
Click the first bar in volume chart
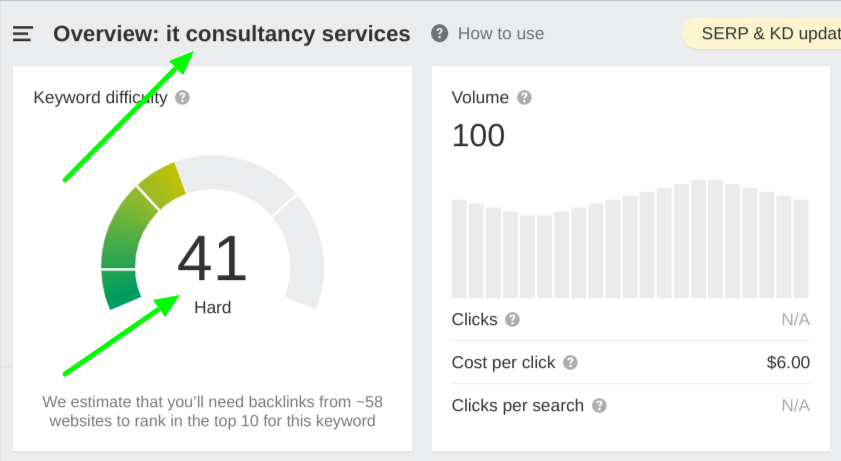coord(459,248)
